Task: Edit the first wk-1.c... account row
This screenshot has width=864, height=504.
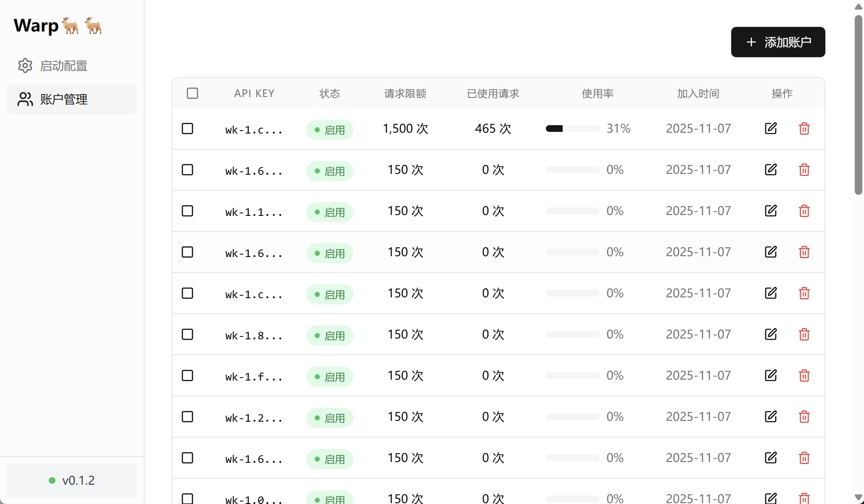Action: pos(771,129)
